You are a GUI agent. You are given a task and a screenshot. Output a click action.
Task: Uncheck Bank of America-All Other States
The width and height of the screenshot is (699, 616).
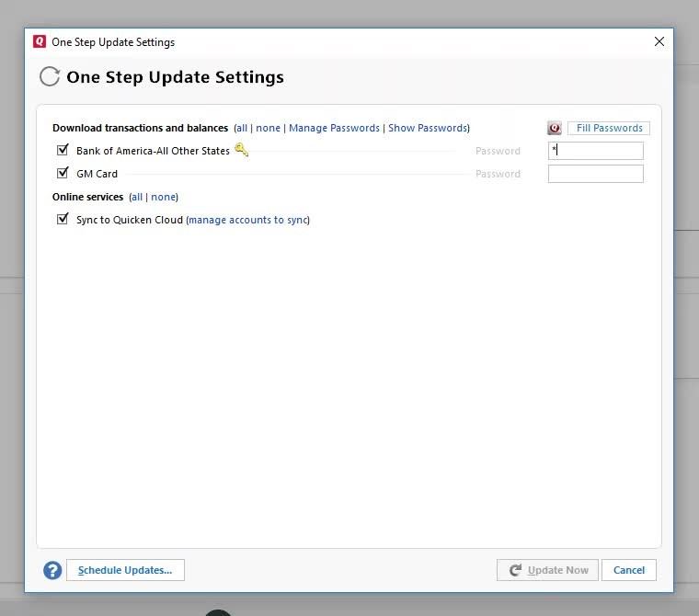click(x=63, y=150)
